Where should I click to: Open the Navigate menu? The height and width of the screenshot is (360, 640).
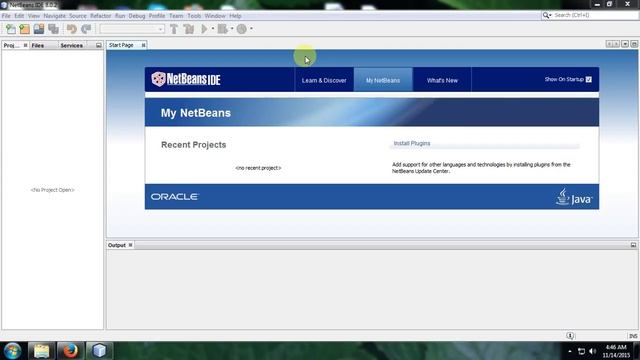pos(54,16)
